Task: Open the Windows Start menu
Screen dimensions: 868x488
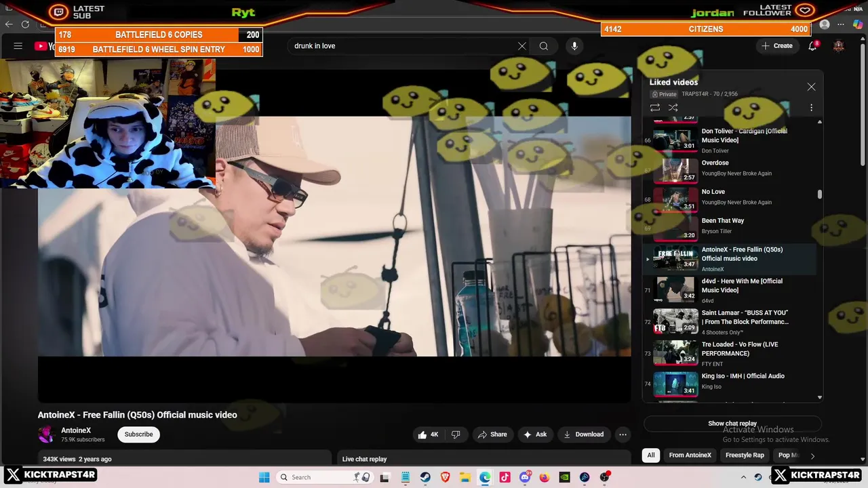Action: coord(264,477)
